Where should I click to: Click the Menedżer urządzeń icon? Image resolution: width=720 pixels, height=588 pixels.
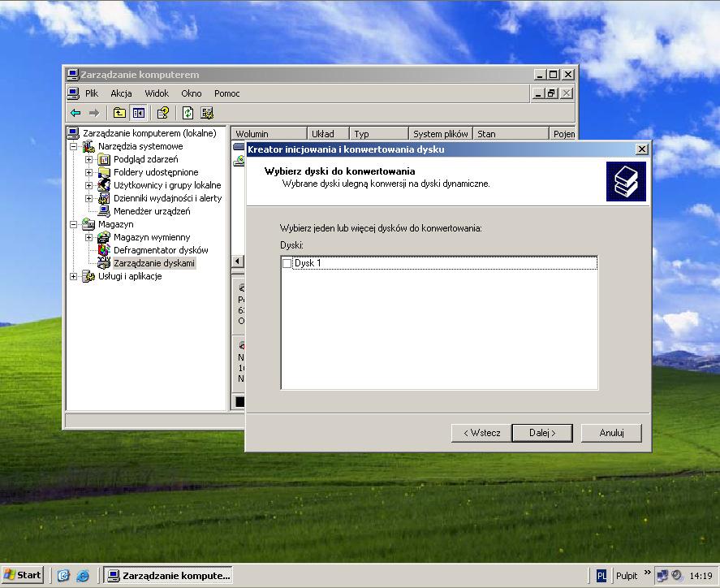point(104,211)
